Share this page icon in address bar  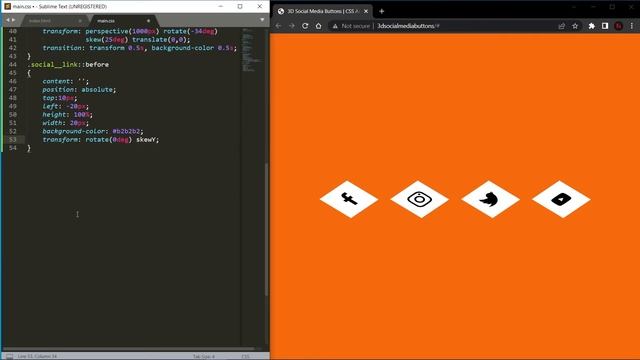562,26
